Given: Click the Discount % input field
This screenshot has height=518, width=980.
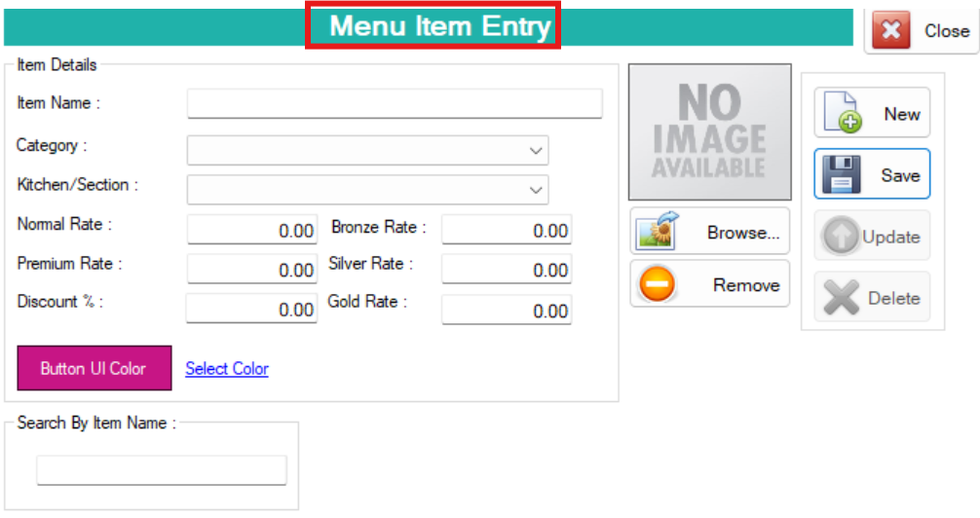Looking at the screenshot, I should [252, 309].
